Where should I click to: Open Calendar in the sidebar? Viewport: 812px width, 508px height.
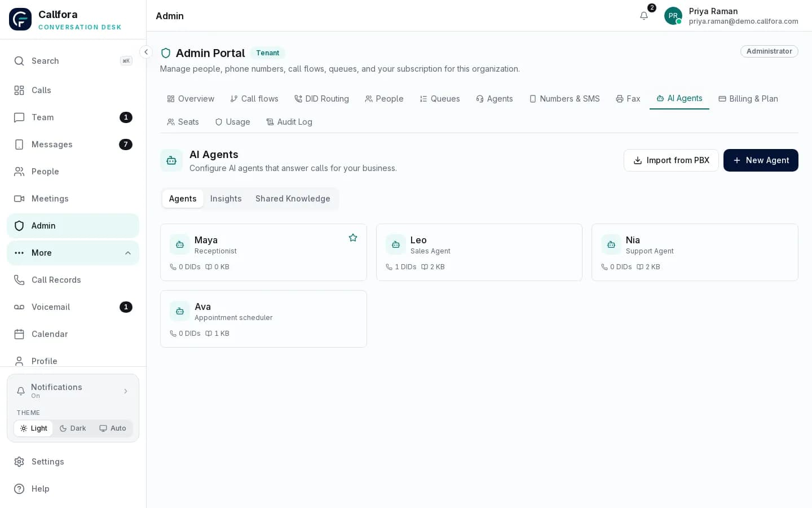(x=73, y=334)
